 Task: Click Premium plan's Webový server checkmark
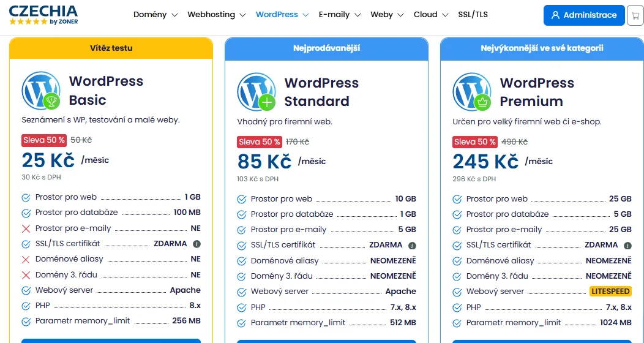point(457,292)
